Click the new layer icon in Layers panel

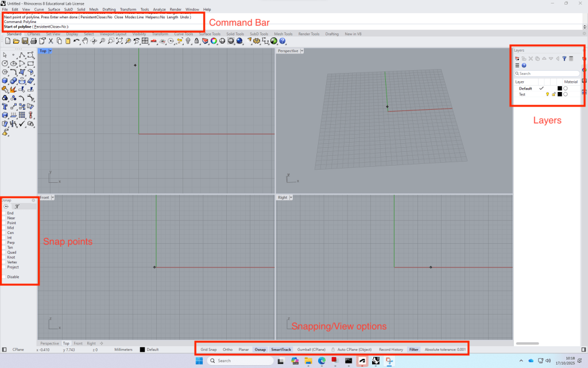pyautogui.click(x=517, y=59)
